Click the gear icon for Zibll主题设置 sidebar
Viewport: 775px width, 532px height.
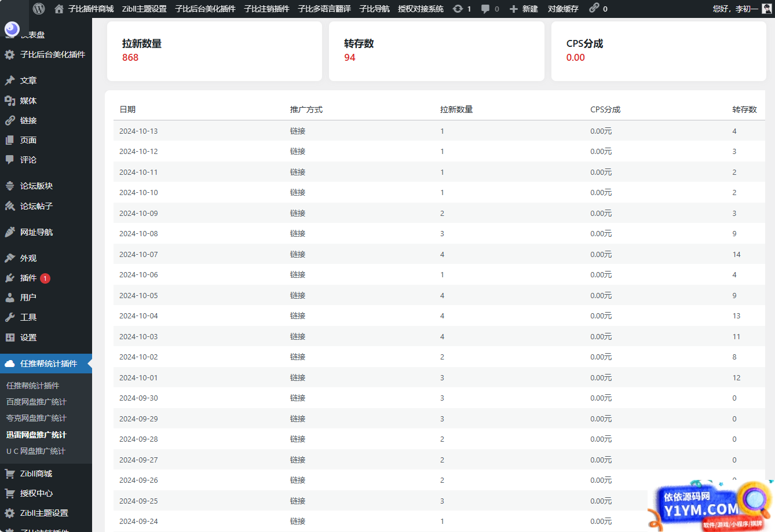point(10,513)
